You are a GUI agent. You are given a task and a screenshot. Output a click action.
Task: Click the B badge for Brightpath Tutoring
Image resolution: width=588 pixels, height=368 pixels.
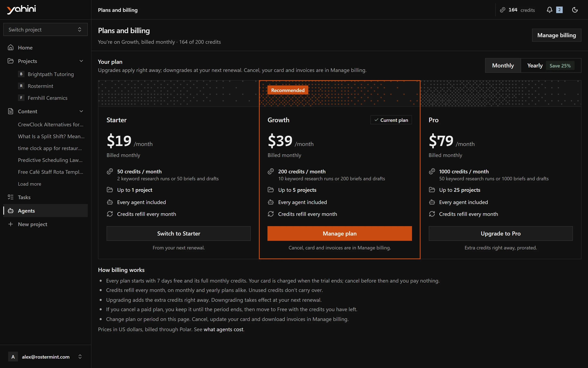pos(21,74)
